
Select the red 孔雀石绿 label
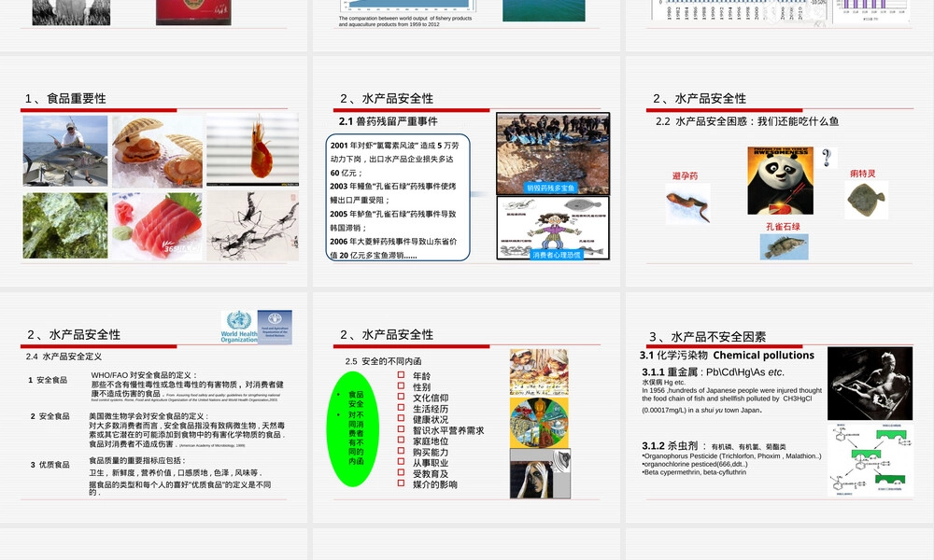(x=783, y=227)
